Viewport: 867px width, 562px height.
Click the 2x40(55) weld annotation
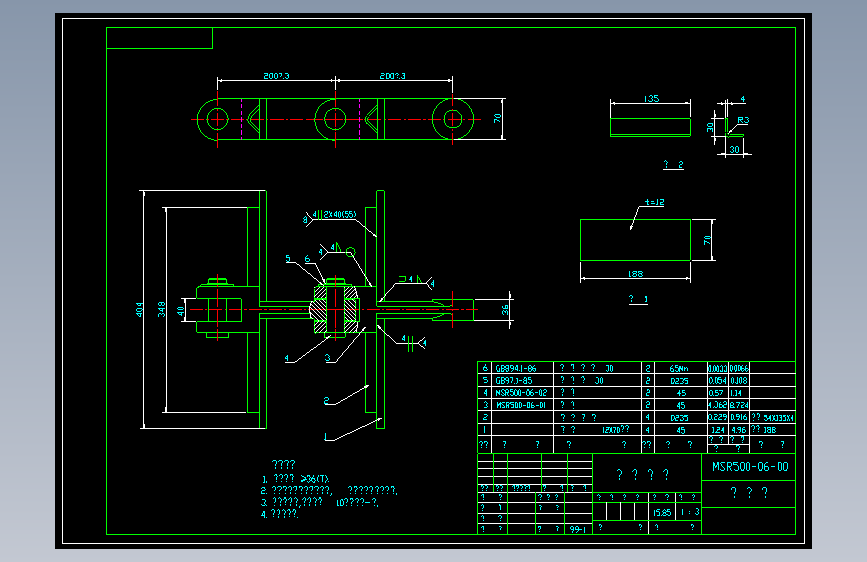point(340,214)
